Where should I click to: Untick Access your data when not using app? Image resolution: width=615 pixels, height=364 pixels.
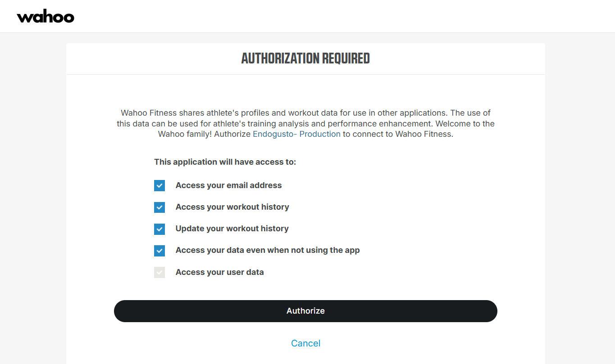pyautogui.click(x=159, y=251)
